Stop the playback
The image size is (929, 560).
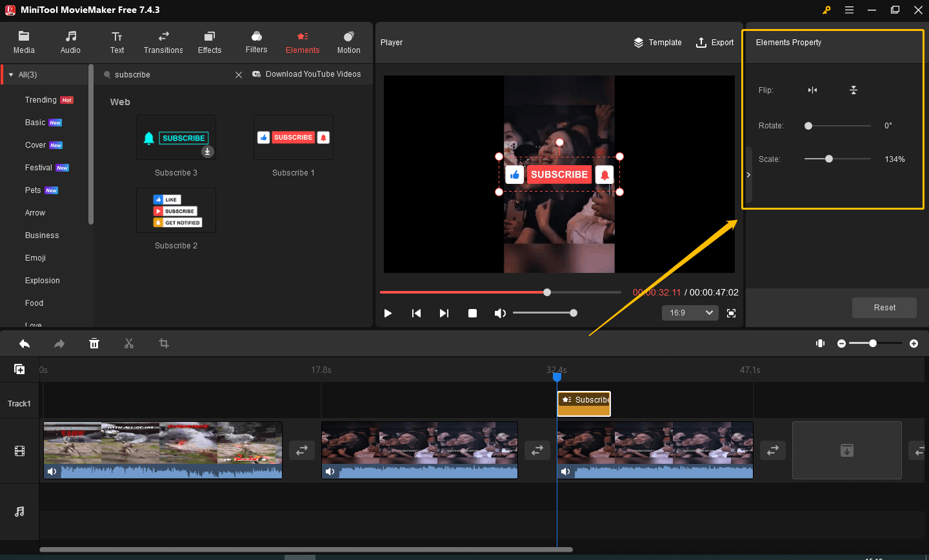click(x=472, y=313)
